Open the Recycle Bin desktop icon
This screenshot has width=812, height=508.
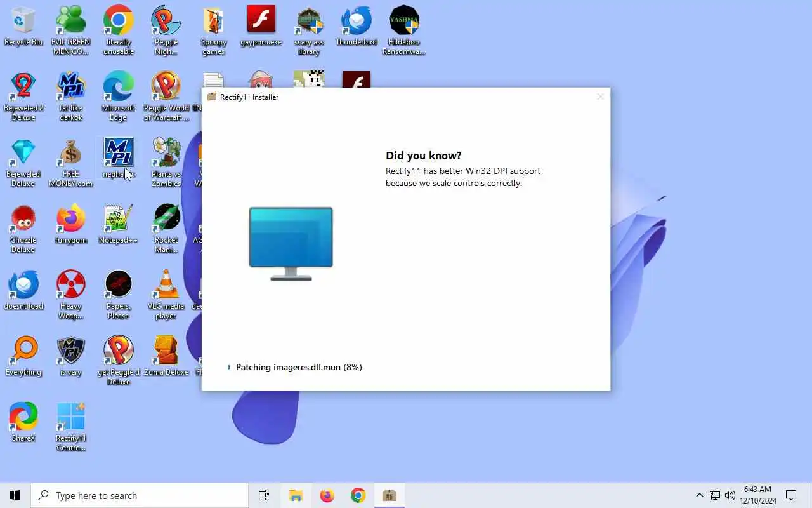tap(23, 27)
